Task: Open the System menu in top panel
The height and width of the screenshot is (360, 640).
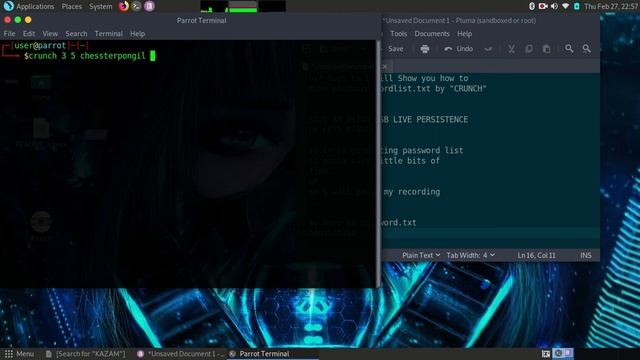Action: point(100,6)
